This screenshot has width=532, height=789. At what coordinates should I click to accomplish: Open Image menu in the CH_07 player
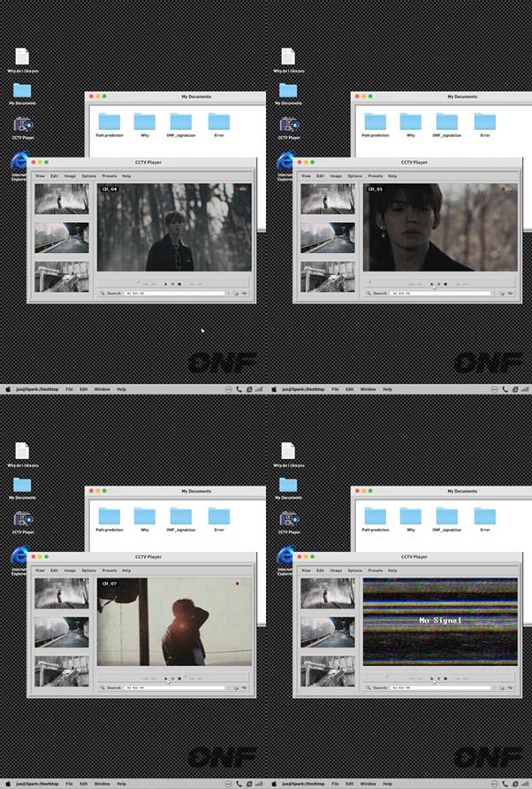tap(70, 571)
